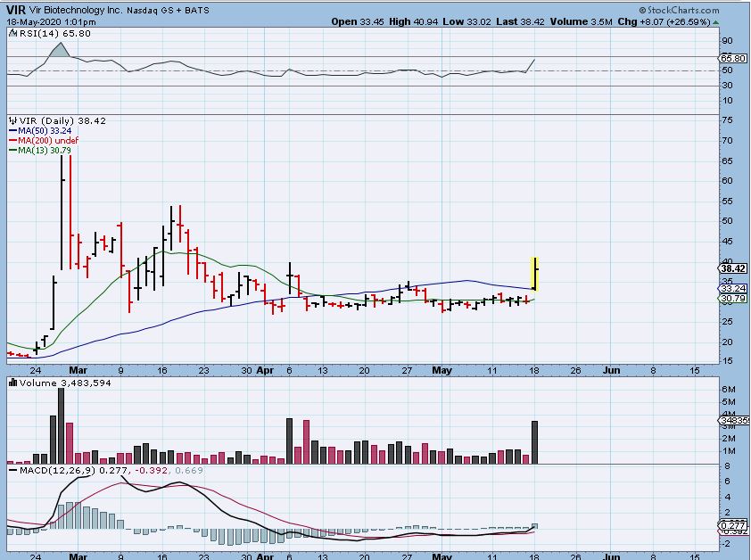The height and width of the screenshot is (560, 751).
Task: Click the 90 RSI axis label
Action: point(727,41)
